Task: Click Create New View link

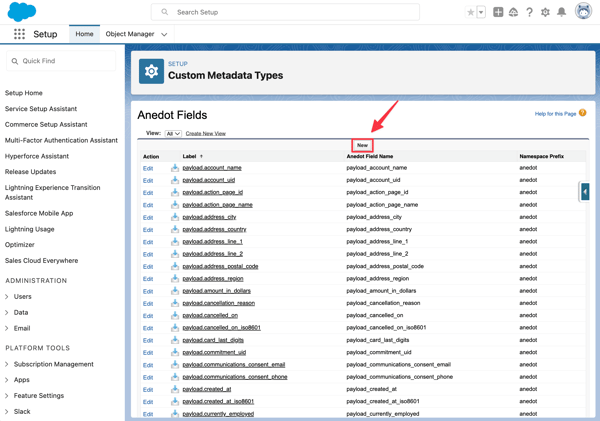Action: click(x=205, y=134)
